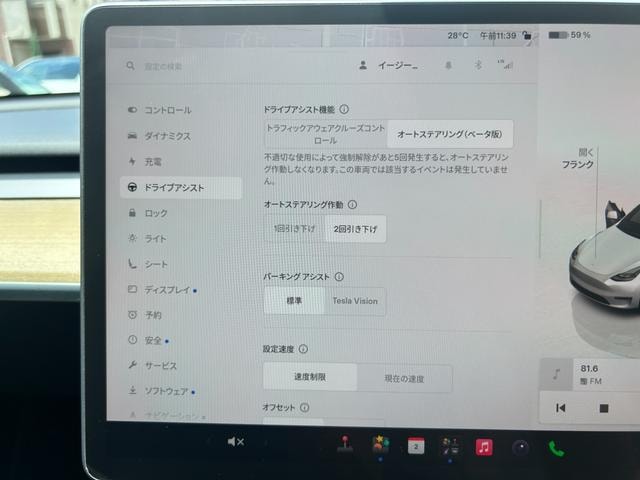Open the コントロール settings menu

[x=168, y=110]
